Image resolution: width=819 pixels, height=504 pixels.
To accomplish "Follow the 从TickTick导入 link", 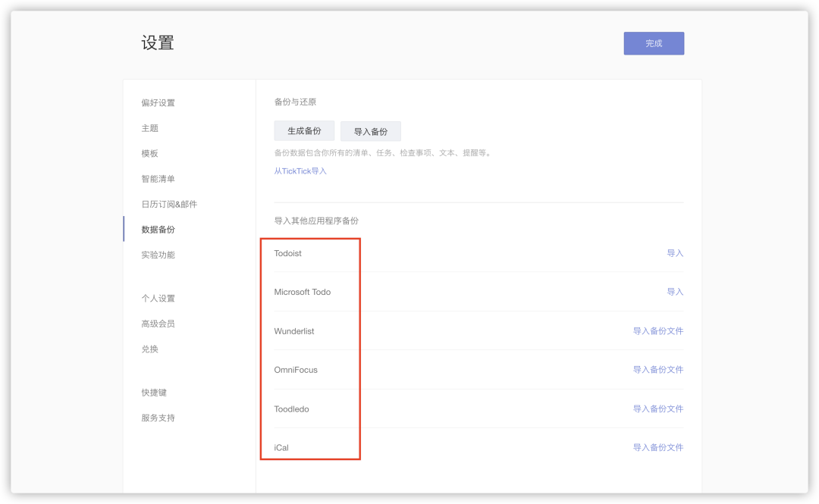I will [300, 171].
